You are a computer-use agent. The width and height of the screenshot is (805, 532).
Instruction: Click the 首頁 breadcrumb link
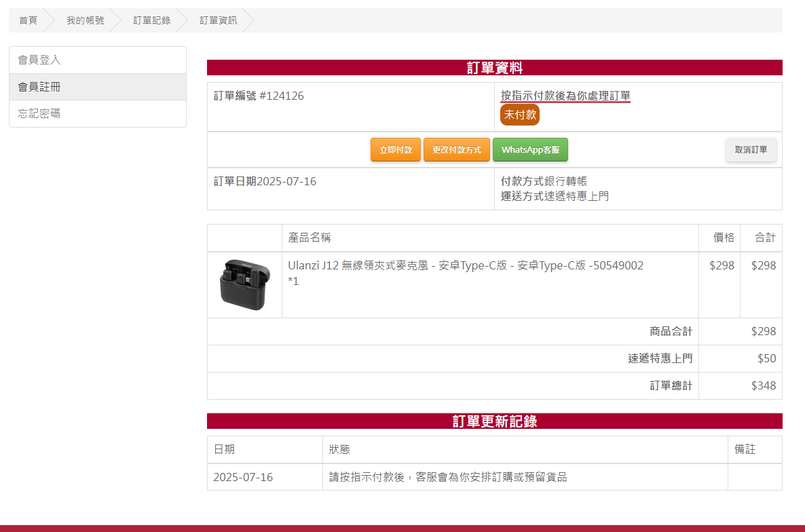[x=28, y=20]
